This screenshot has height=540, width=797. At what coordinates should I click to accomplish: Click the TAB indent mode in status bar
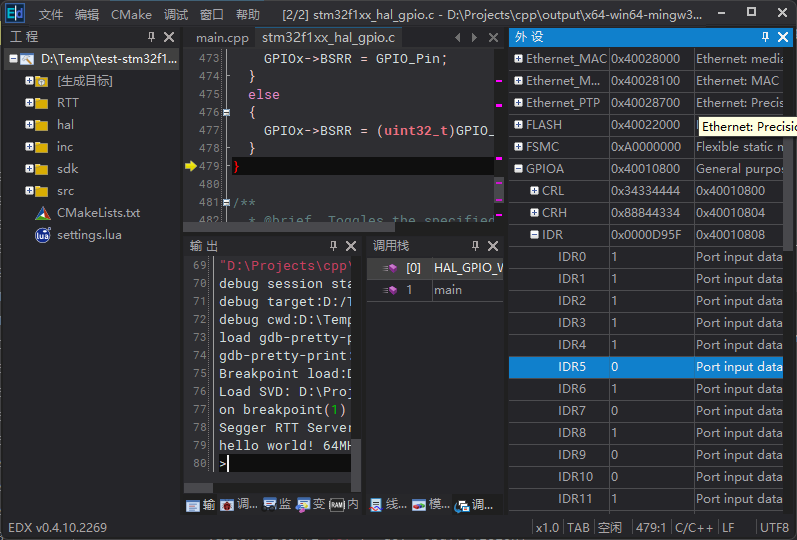578,527
